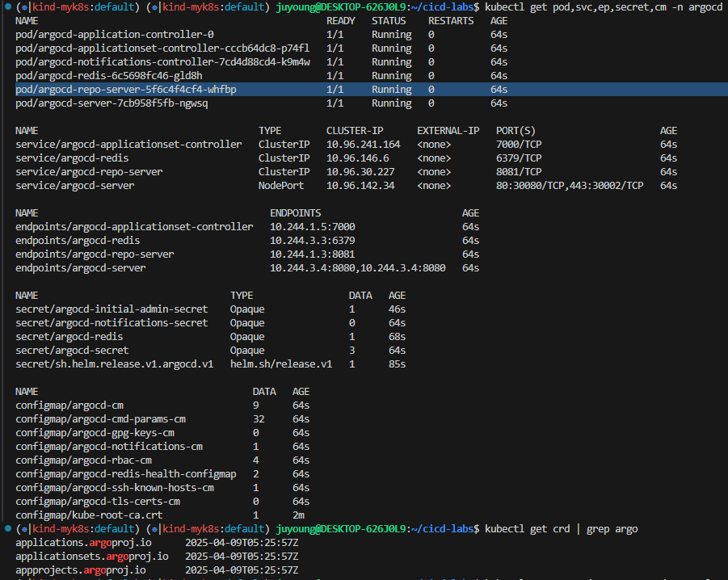
Task: Click secret/sh.helm.release.v1.argocd.v1
Action: coord(114,364)
